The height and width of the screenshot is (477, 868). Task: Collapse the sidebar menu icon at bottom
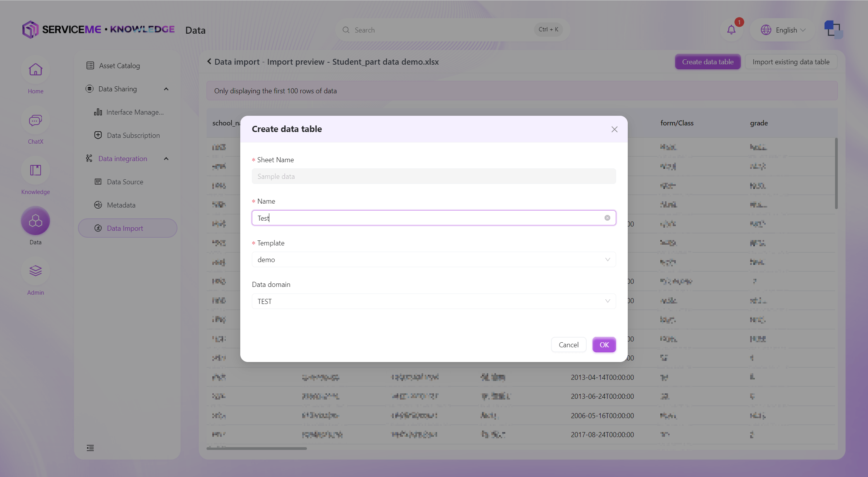tap(90, 448)
